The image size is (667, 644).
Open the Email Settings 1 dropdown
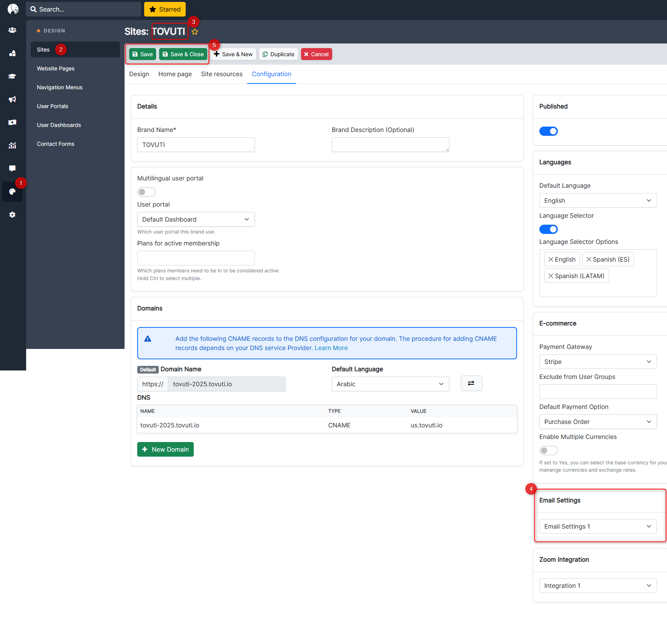click(x=598, y=526)
